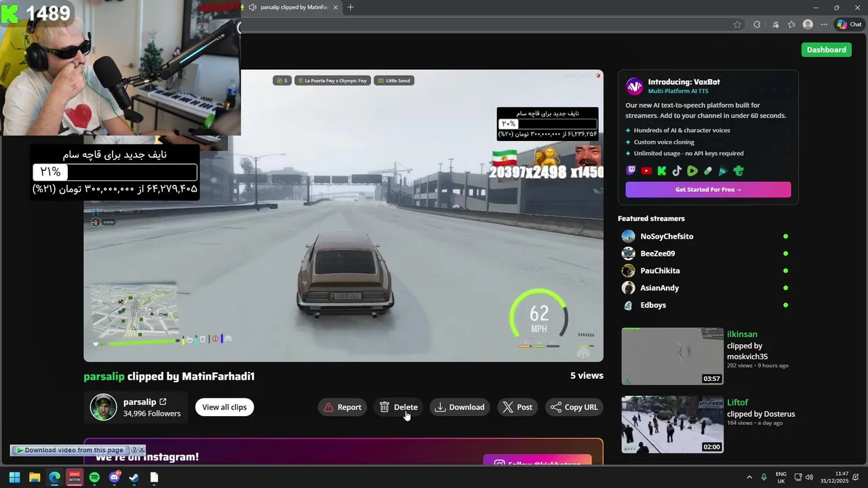This screenshot has width=868, height=488.
Task: Click the Instagram follow banner button
Action: (538, 461)
